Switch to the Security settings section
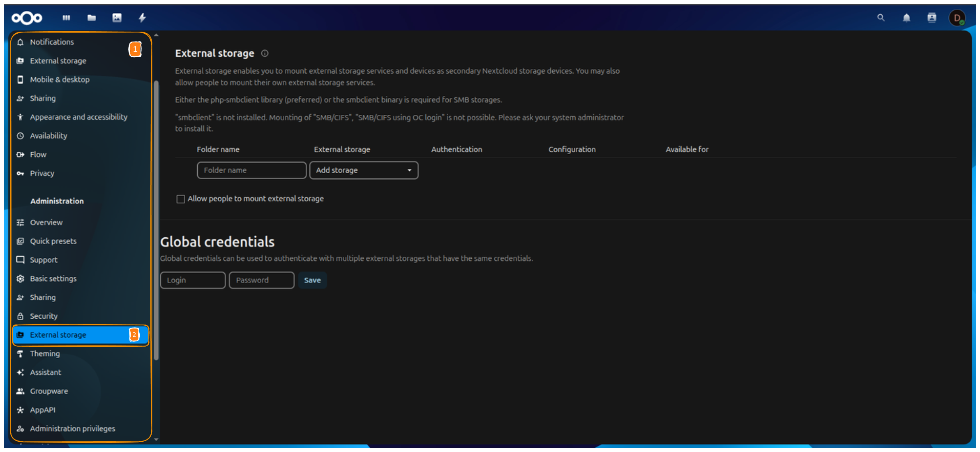 click(x=44, y=316)
